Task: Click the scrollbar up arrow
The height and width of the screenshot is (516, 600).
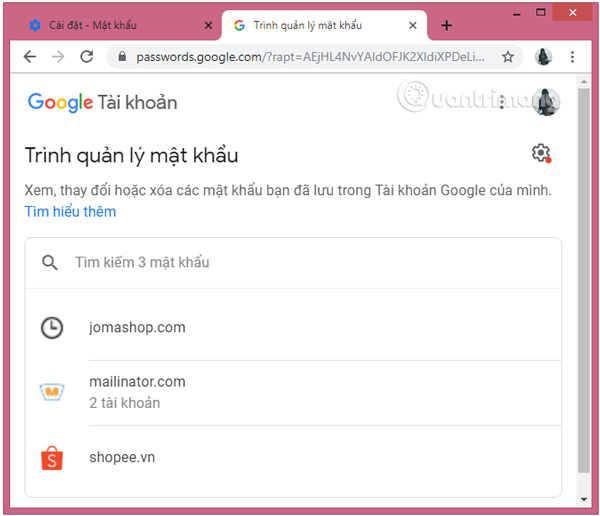Action: click(584, 82)
